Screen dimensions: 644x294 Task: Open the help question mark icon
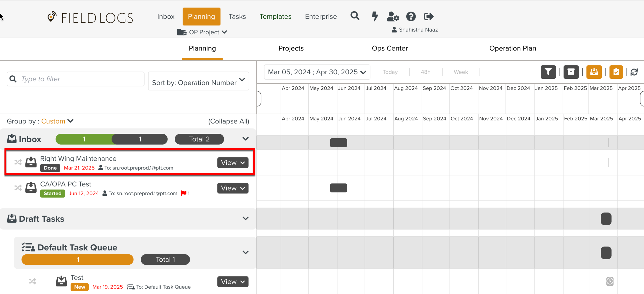(411, 17)
